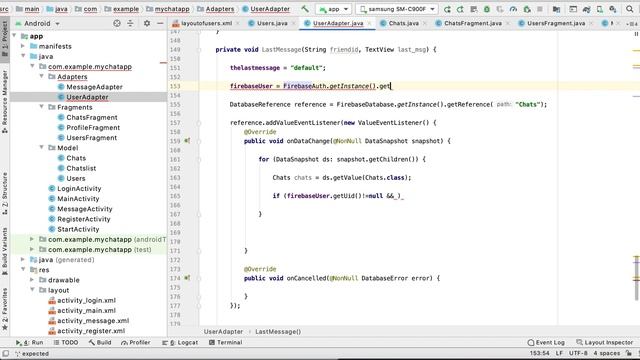Click Apply Changes and Restart Activity icon

click(x=460, y=9)
